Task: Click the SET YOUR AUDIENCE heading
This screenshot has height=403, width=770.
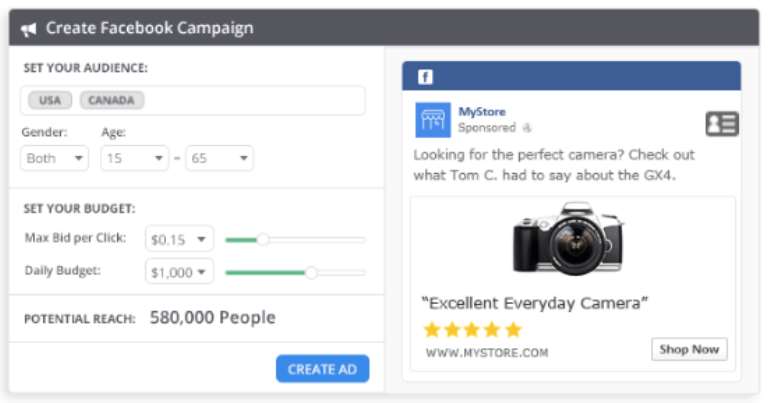Action: tap(85, 68)
